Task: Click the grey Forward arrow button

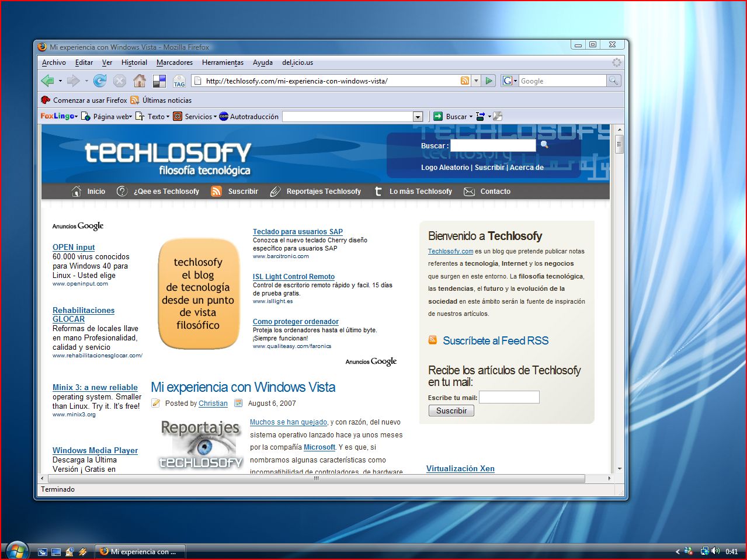Action: tap(74, 81)
